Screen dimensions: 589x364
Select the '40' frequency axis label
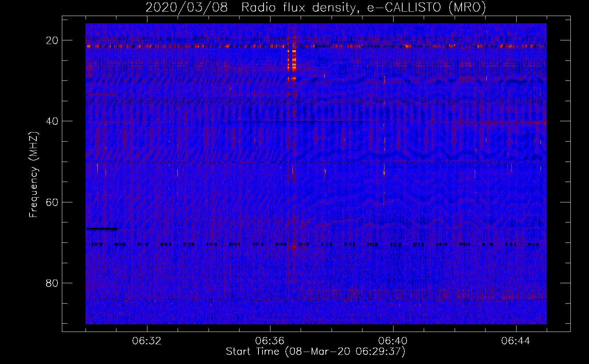tap(52, 121)
